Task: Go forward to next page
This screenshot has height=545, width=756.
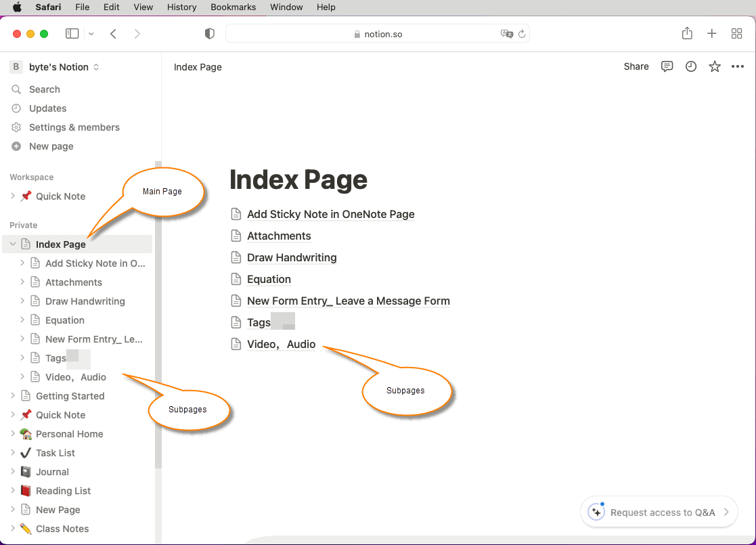Action: coord(137,34)
